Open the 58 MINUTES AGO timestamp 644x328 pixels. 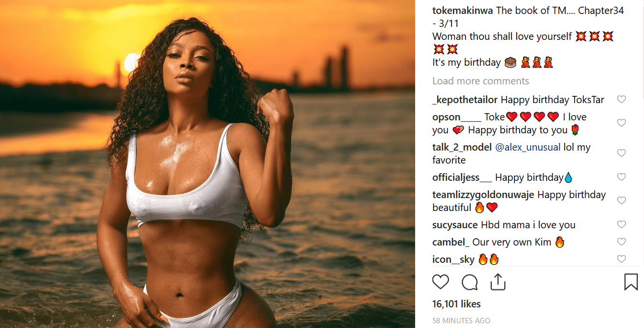(x=461, y=320)
